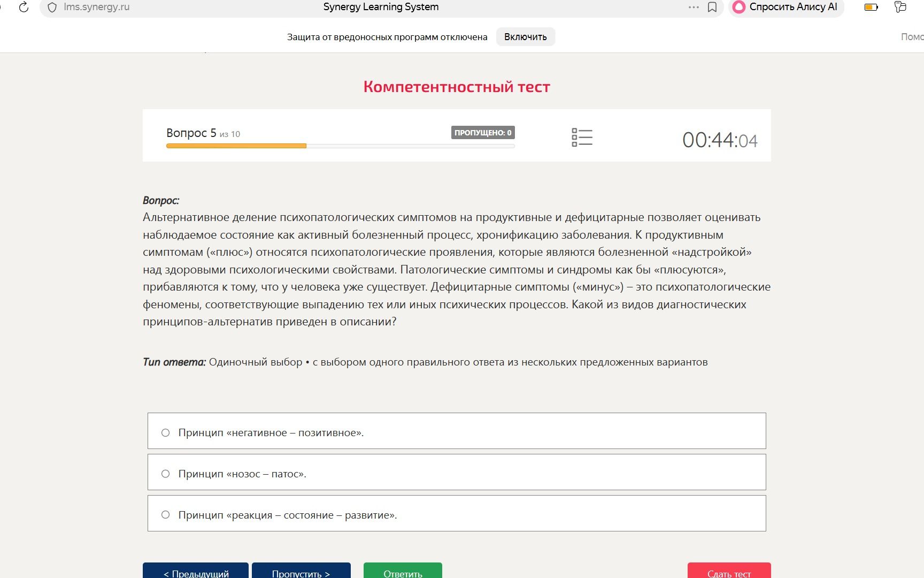Click the ПРОПУЩЕНО: 0 skipped badge
This screenshot has height=578, width=924.
tap(483, 133)
